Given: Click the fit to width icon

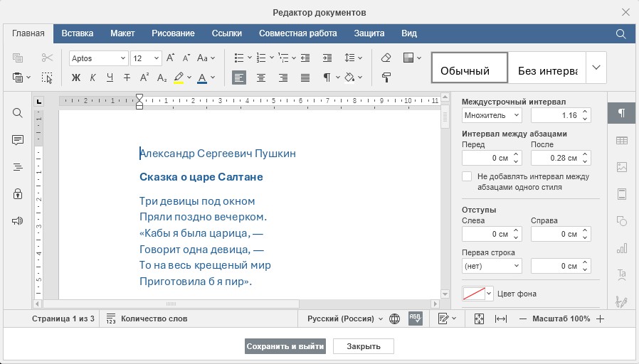Looking at the screenshot, I should point(501,318).
